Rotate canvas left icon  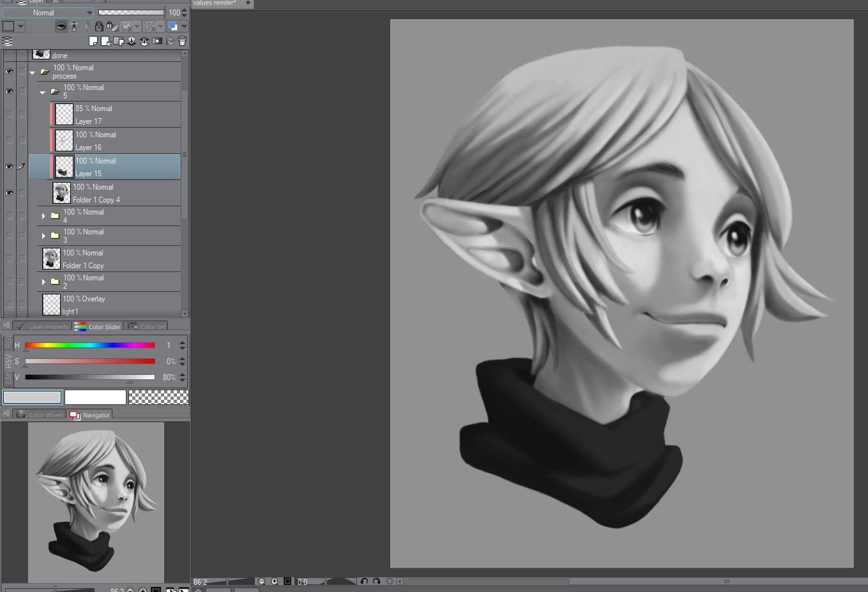coord(364,582)
